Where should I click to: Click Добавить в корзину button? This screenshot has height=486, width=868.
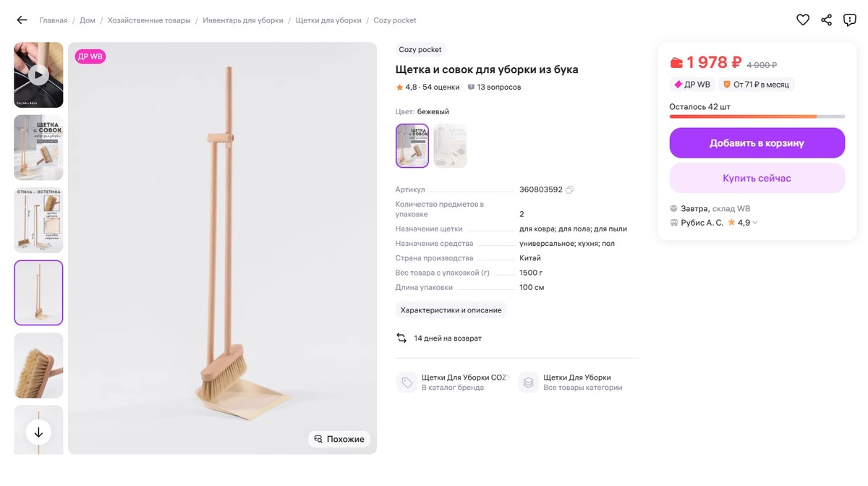[757, 143]
